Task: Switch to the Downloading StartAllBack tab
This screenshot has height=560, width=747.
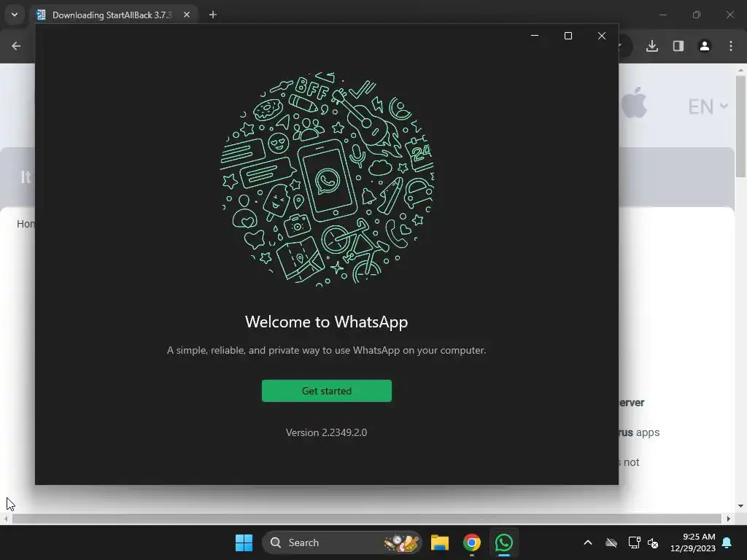Action: point(112,15)
